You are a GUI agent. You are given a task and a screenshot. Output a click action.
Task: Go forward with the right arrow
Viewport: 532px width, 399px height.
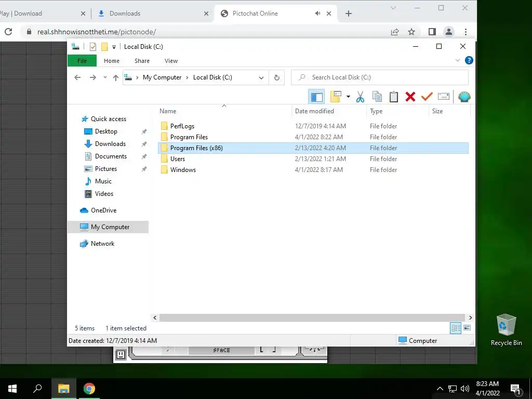(92, 77)
